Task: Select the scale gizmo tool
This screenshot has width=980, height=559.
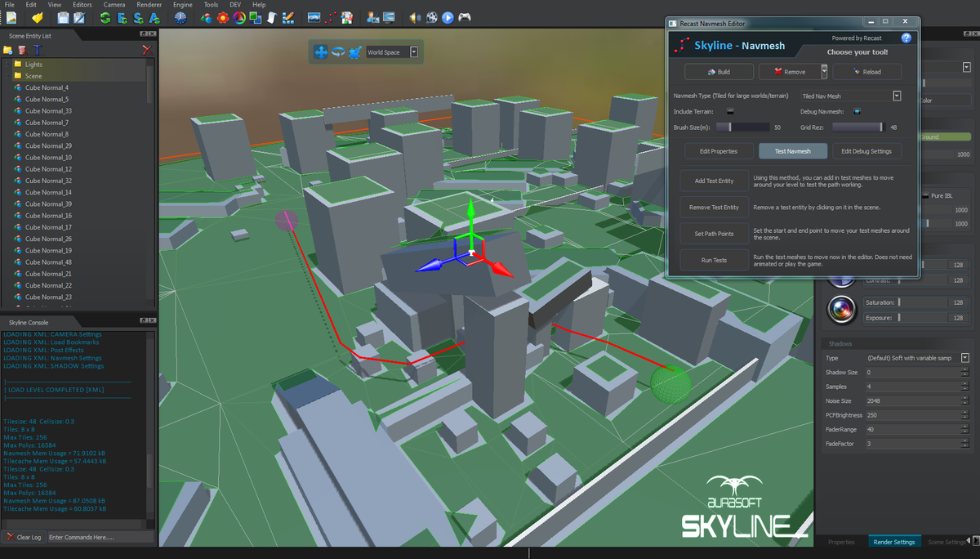Action: click(x=354, y=52)
